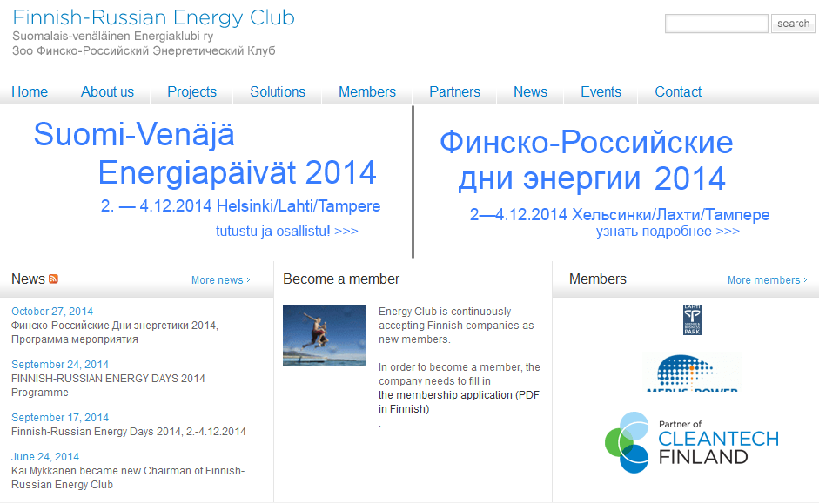Click the 'Become a member' heading

tap(341, 279)
